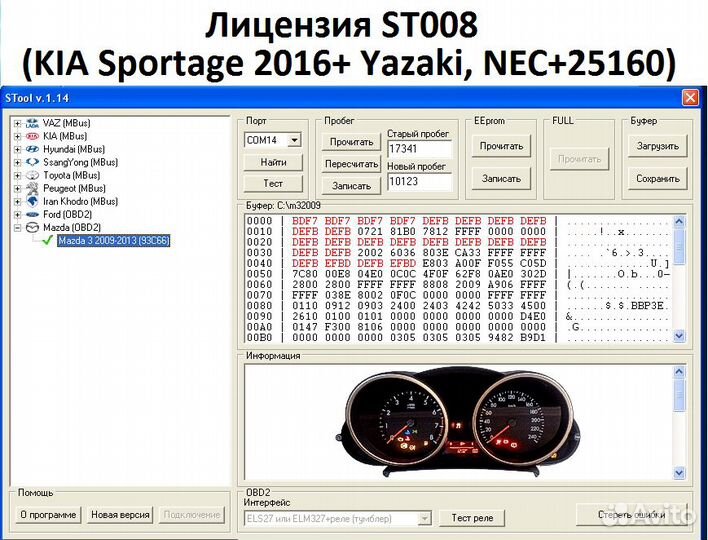Image resolution: width=708 pixels, height=540 pixels.
Task: Click Записать in Пробег group
Action: [351, 186]
